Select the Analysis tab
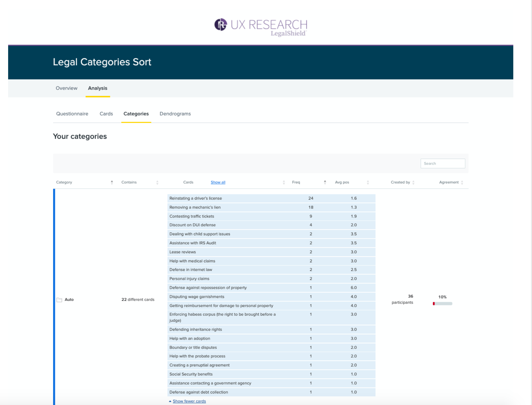 (x=98, y=88)
